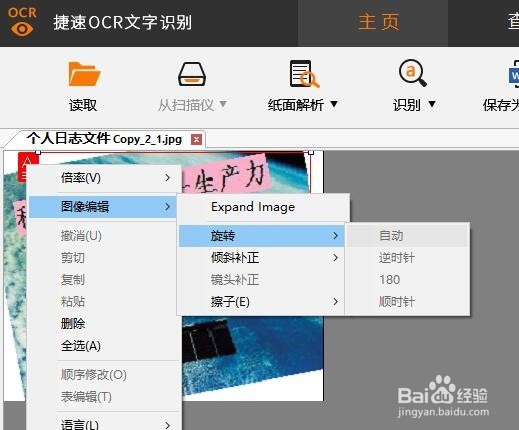This screenshot has height=430, width=519.
Task: Expand the 旋转 submenu
Action: tap(262, 236)
